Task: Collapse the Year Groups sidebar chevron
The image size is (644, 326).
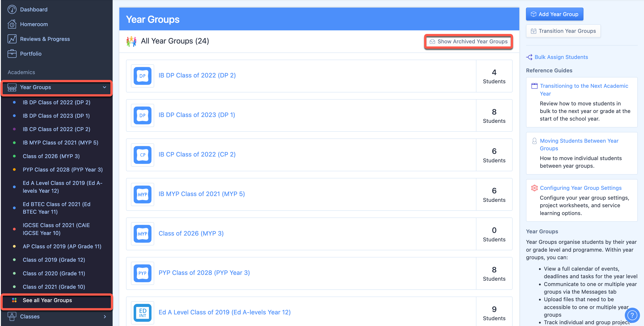Action: click(x=105, y=88)
